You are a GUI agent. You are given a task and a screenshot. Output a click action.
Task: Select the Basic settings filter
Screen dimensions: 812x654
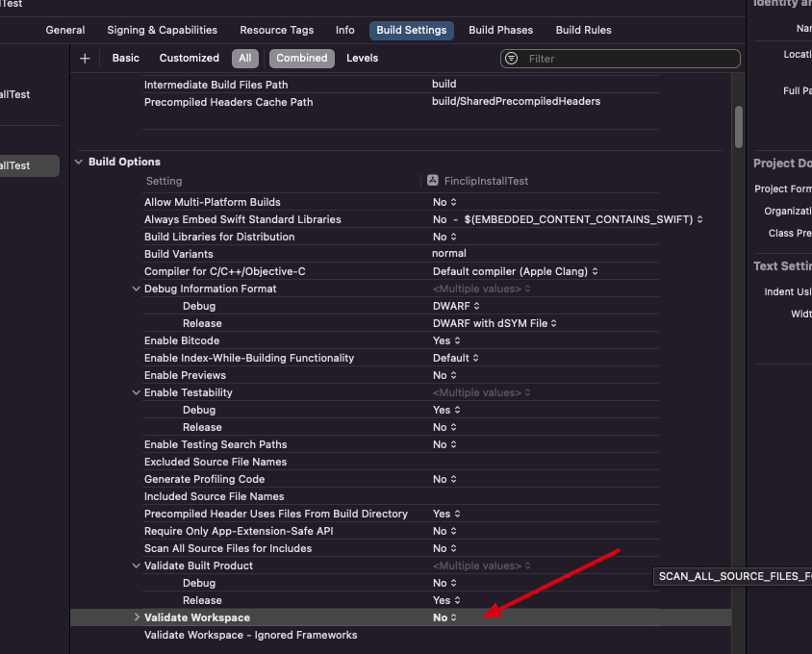click(125, 58)
